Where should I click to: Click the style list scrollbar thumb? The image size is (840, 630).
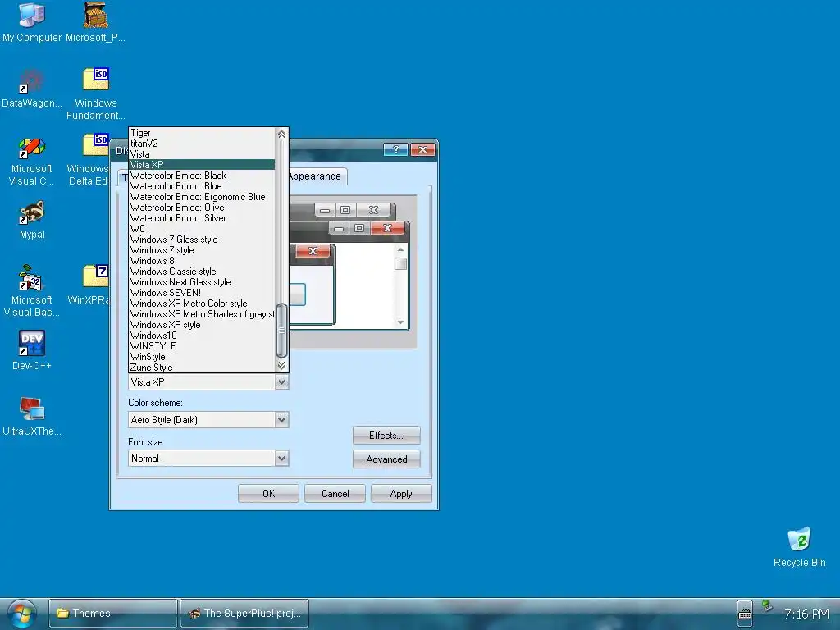coord(282,331)
